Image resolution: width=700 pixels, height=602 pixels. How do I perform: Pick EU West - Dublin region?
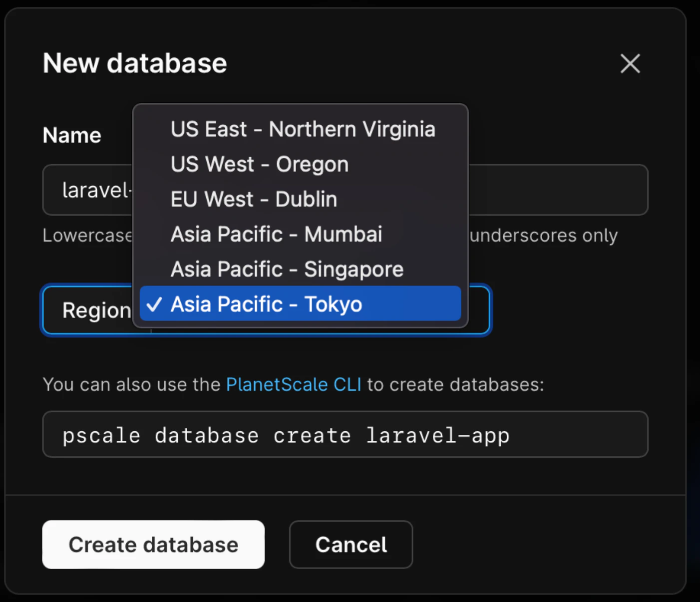click(300, 199)
